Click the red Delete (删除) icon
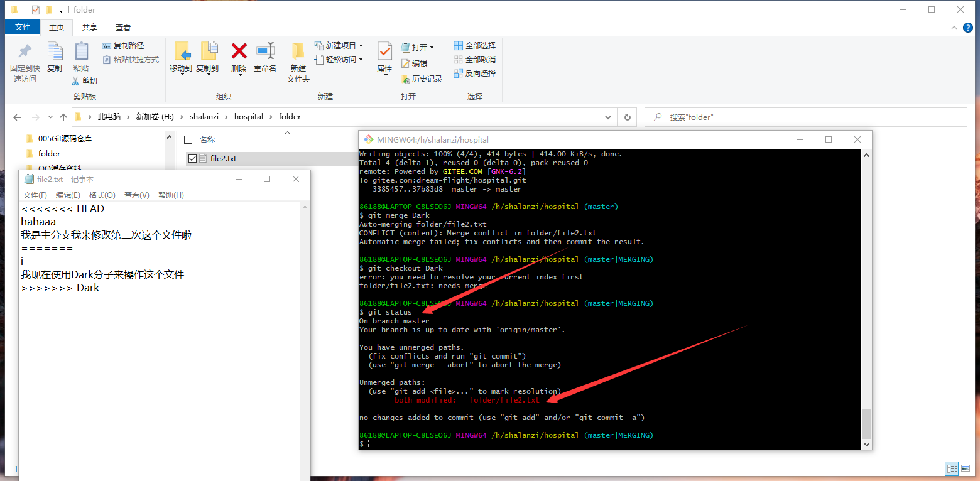980x481 pixels. coord(239,51)
